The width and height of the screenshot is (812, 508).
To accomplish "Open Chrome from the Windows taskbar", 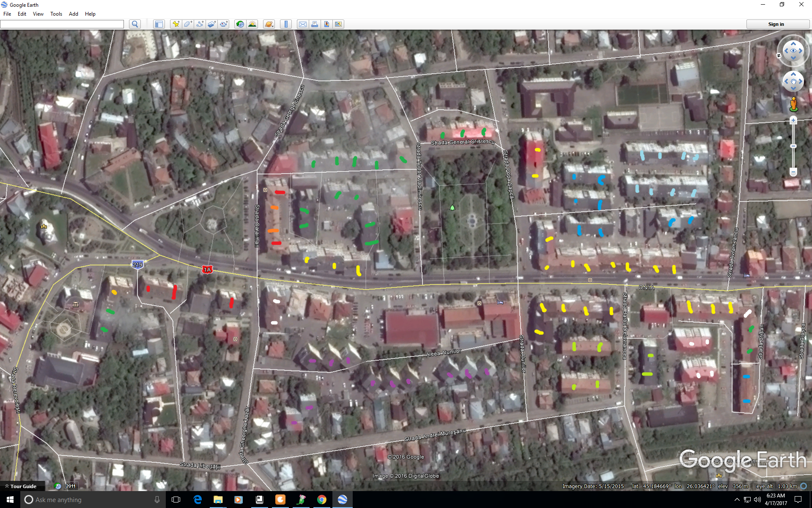I will (x=322, y=500).
